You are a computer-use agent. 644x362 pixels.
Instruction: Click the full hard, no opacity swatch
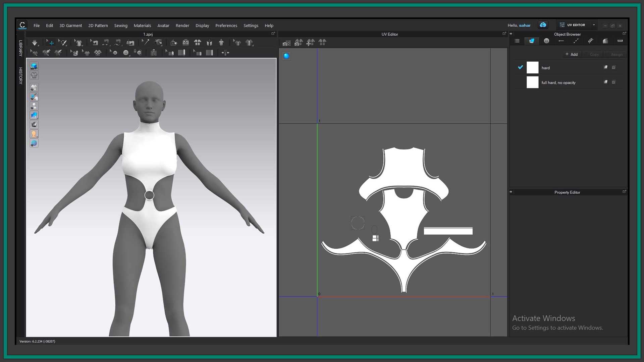point(532,82)
